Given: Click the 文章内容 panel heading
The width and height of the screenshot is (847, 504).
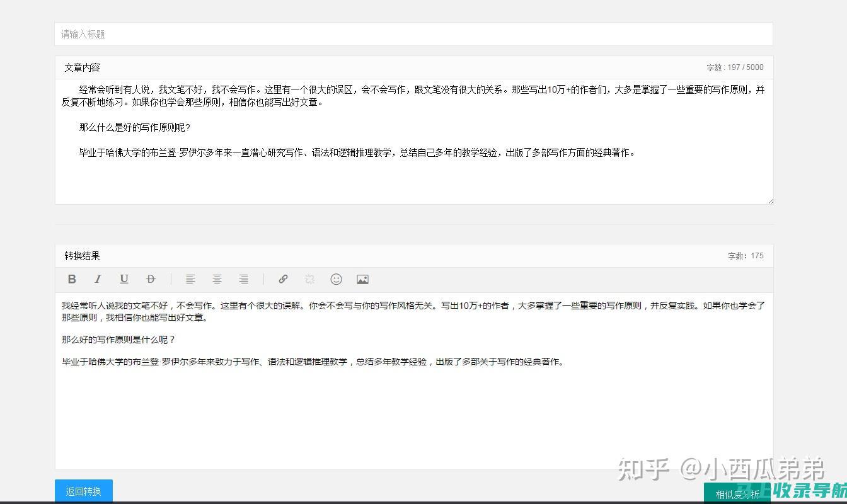Looking at the screenshot, I should coord(82,67).
